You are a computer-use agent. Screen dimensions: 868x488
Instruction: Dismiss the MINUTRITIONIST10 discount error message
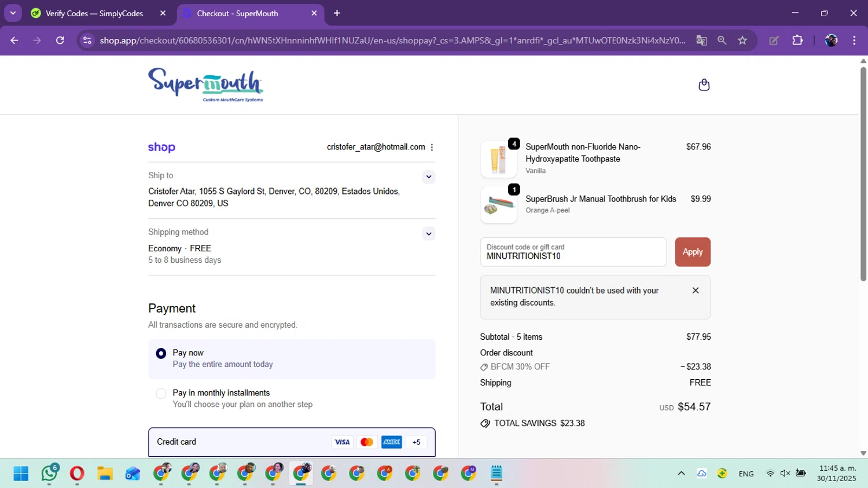click(x=696, y=291)
